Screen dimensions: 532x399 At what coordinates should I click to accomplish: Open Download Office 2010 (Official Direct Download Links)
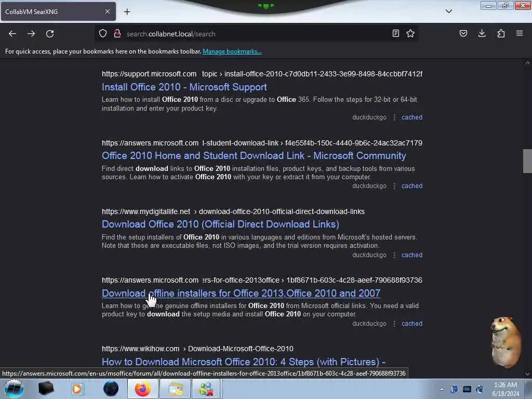220,224
